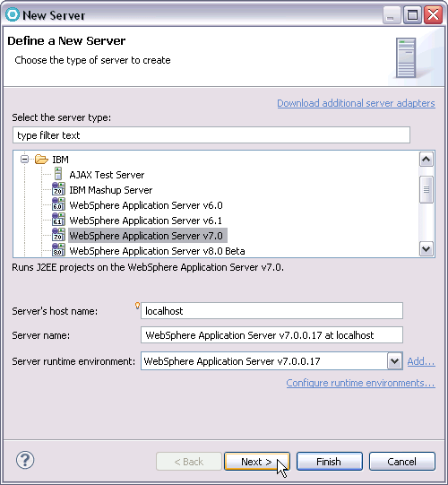Open the Server runtime environment dropdown
This screenshot has width=448, height=485.
(x=394, y=361)
